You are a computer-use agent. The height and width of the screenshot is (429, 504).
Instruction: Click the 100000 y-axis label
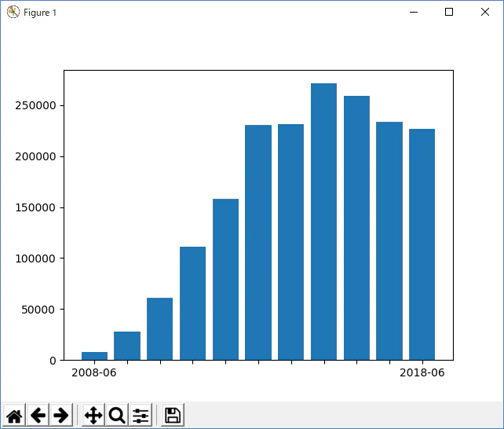35,258
